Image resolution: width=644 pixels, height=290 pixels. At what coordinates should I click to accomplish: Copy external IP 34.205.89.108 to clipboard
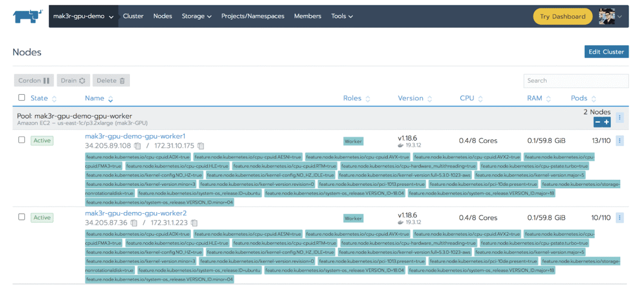point(138,146)
